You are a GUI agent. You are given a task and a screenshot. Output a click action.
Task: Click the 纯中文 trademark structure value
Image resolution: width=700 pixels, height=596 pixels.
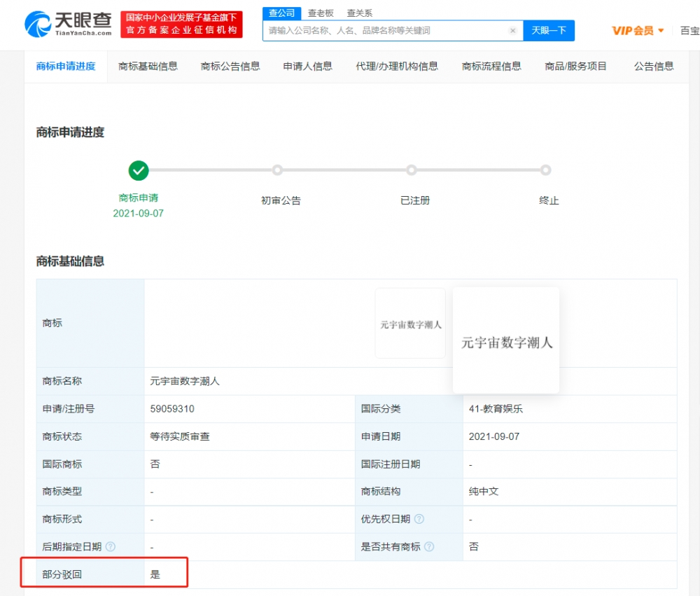pos(484,492)
